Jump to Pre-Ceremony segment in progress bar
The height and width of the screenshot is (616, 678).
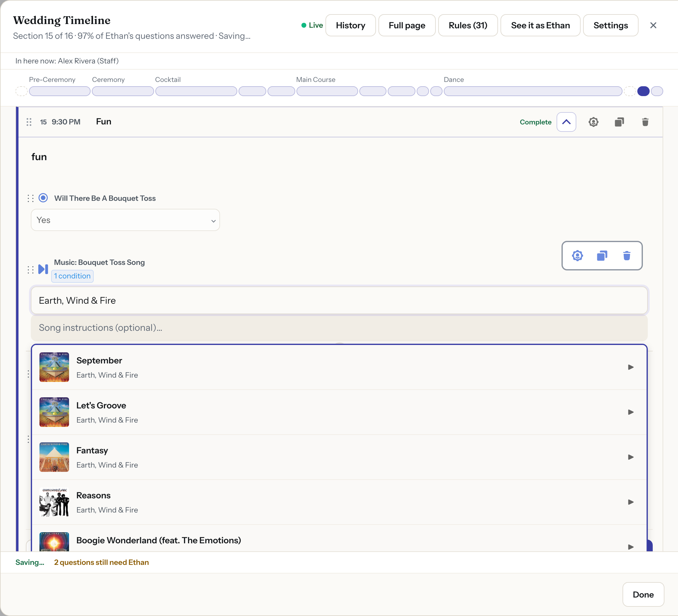click(59, 91)
